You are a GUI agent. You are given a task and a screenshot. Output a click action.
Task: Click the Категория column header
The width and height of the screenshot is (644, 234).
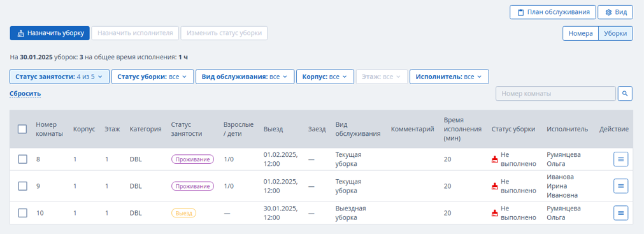[145, 129]
